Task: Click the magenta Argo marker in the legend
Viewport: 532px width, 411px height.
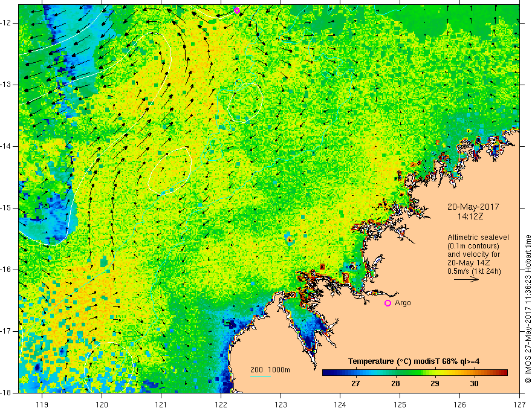Action: [388, 303]
